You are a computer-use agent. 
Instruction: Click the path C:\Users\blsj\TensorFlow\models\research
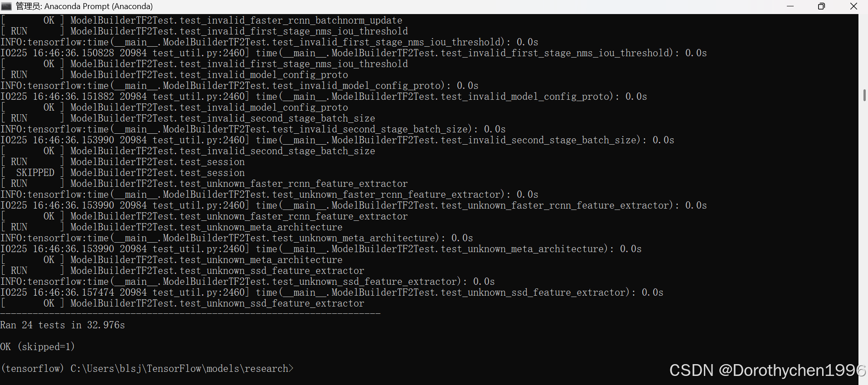point(181,369)
